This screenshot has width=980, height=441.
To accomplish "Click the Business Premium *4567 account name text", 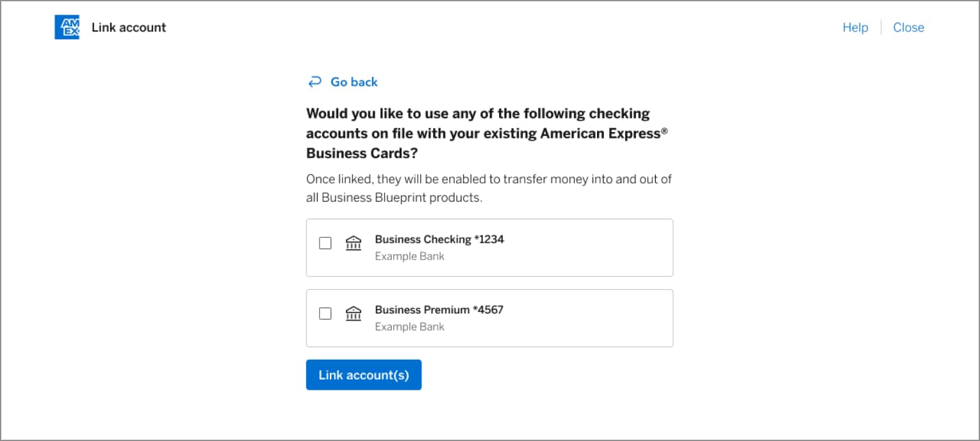I will click(439, 310).
